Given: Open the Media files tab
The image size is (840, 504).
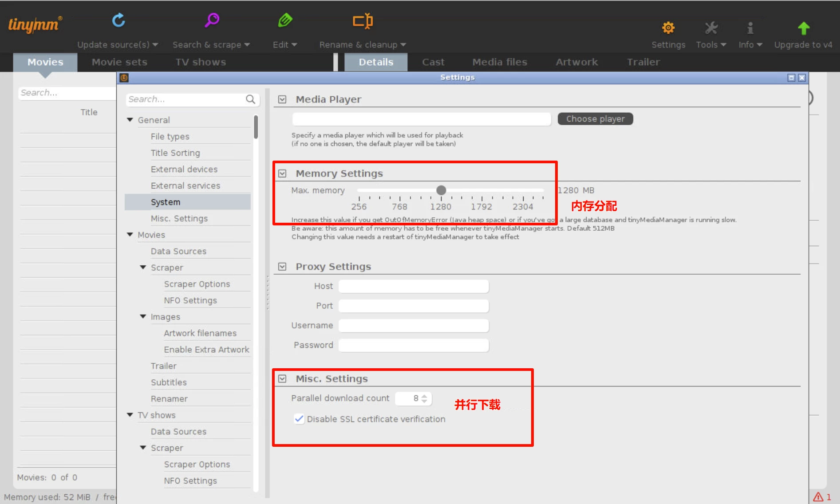Looking at the screenshot, I should point(500,62).
